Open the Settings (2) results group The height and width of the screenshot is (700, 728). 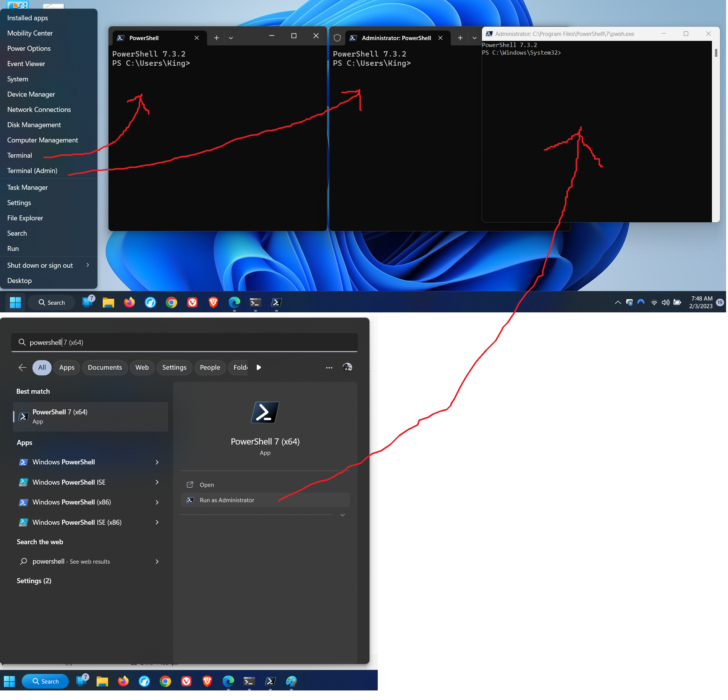[34, 581]
